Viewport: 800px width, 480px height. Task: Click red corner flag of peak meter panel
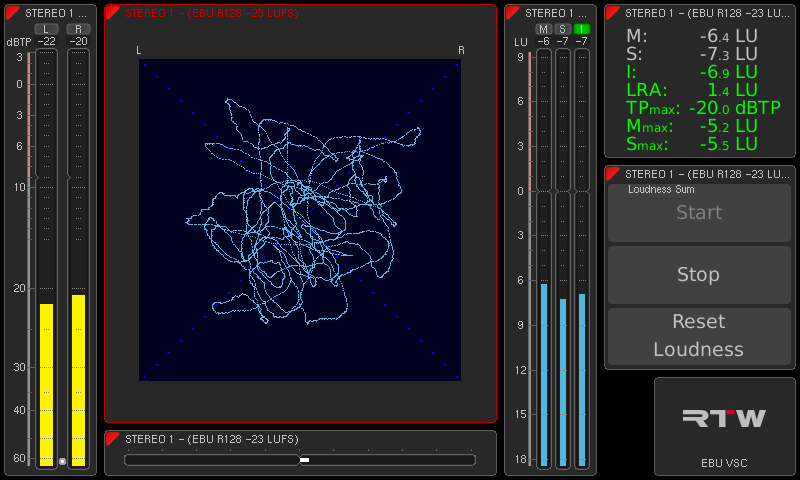(x=12, y=12)
